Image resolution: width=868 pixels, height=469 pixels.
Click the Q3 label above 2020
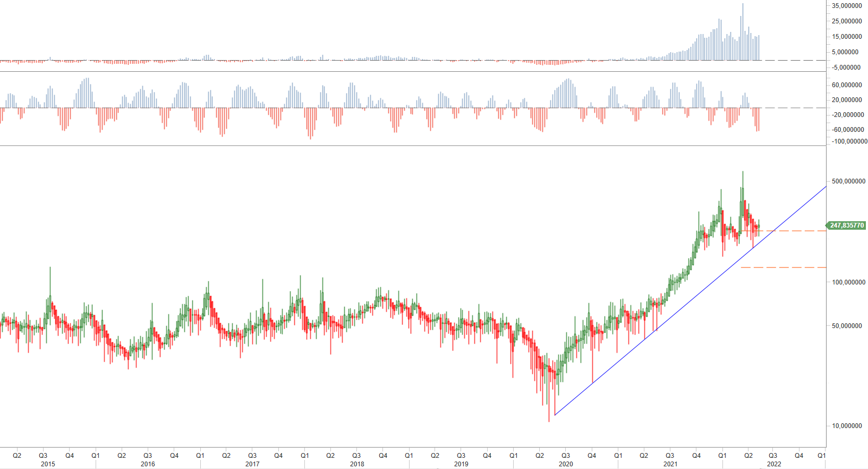[x=566, y=456]
